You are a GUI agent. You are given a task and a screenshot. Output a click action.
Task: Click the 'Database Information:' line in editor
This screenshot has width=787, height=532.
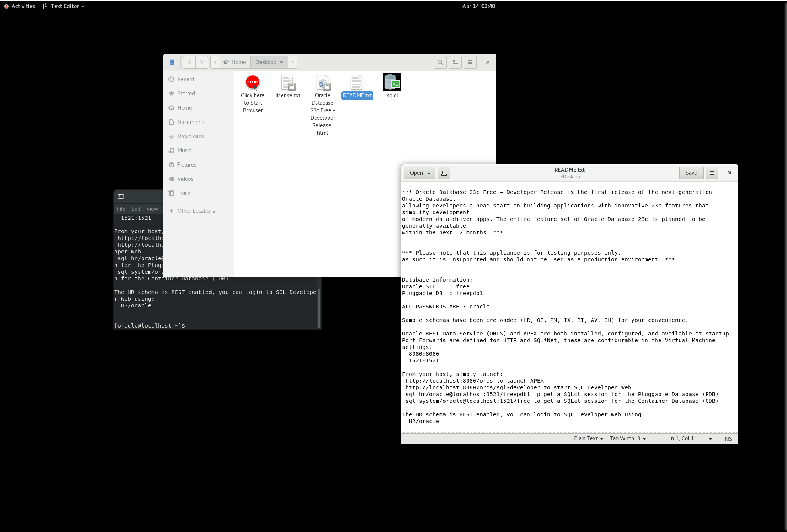coord(437,280)
